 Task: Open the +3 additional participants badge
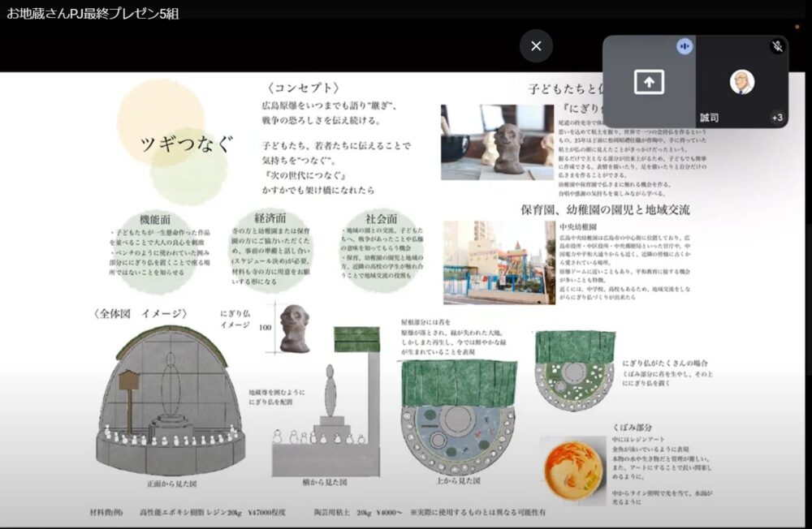[776, 118]
